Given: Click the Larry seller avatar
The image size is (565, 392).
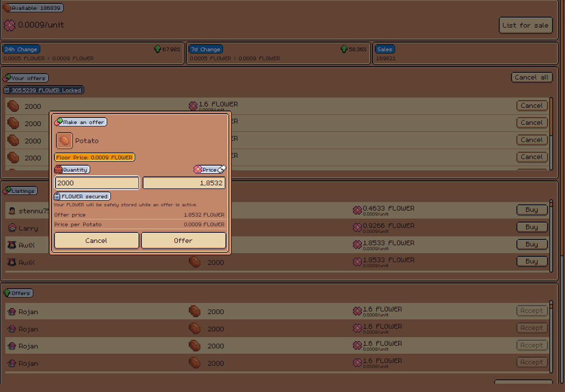Looking at the screenshot, I should pos(12,228).
